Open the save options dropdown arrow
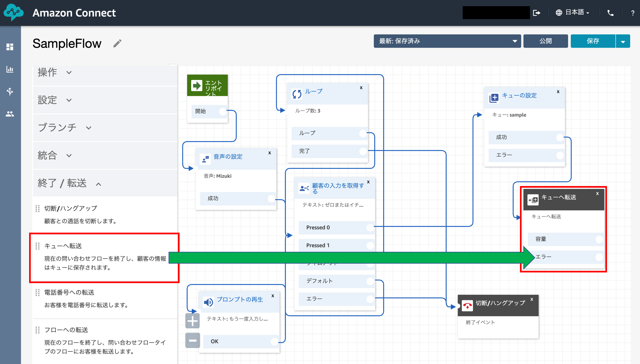Image resolution: width=640 pixels, height=364 pixels. [x=623, y=41]
